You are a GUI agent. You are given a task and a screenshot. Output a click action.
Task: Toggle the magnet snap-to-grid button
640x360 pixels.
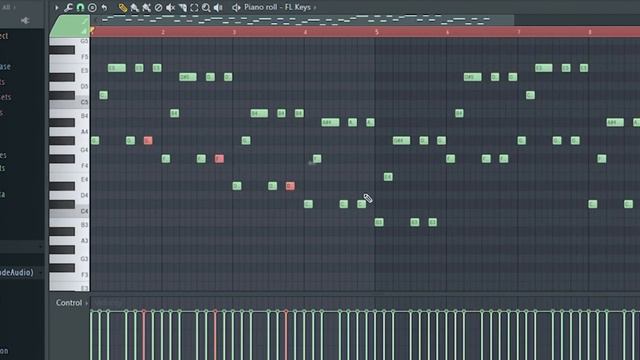[80, 7]
